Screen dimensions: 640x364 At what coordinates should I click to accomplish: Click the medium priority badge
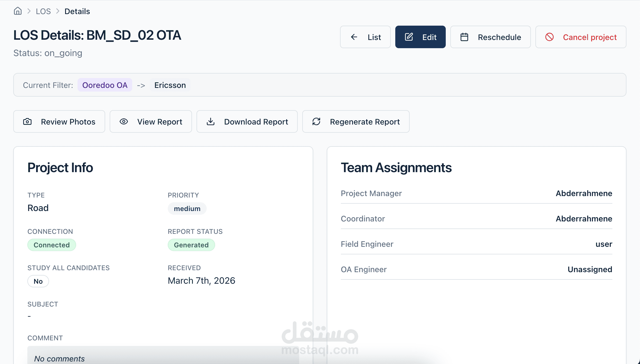point(187,208)
